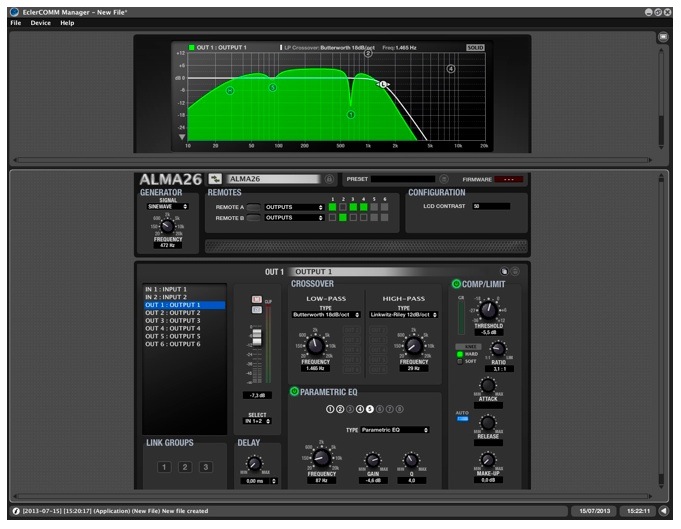Toggle the Comp/Limit power button
Screen dimensions: 681x529
(457, 284)
